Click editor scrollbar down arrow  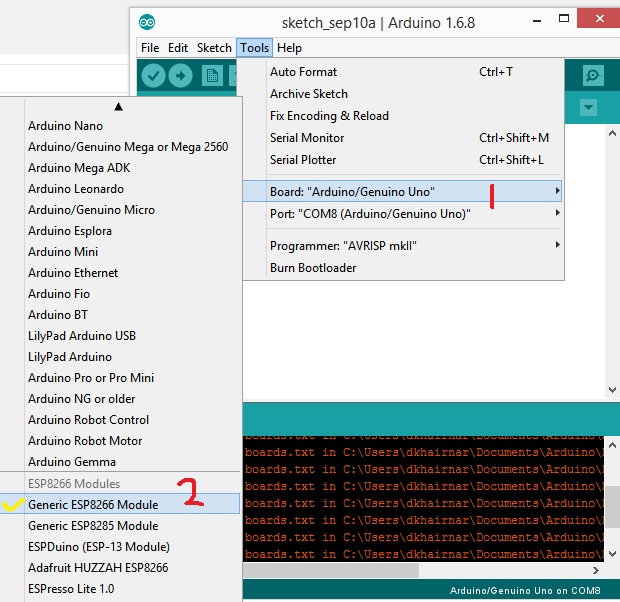pos(612,390)
